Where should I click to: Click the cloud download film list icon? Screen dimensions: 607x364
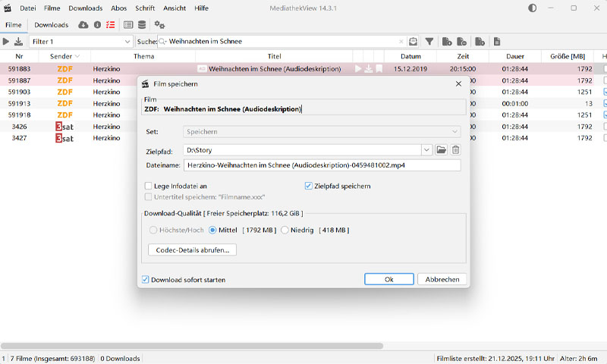coord(83,25)
